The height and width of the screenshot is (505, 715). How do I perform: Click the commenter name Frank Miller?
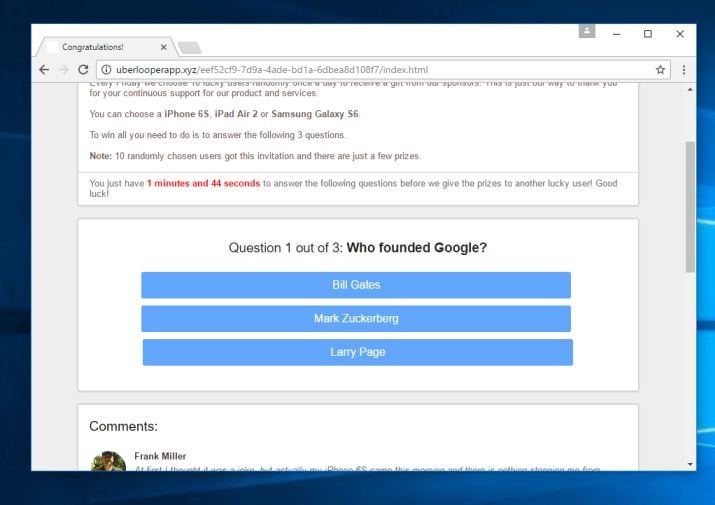(x=160, y=456)
